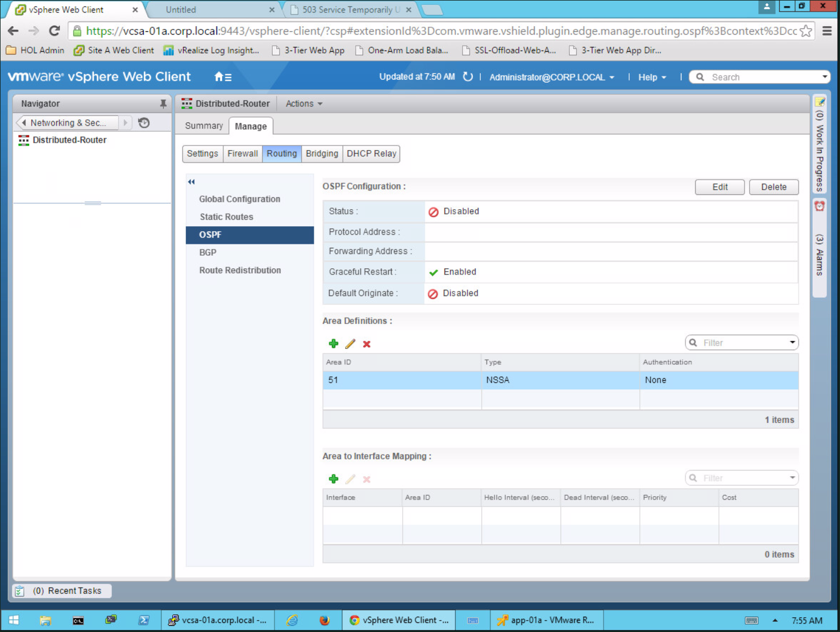
Task: Open Chrome menu hamburger icon
Action: pyautogui.click(x=827, y=31)
